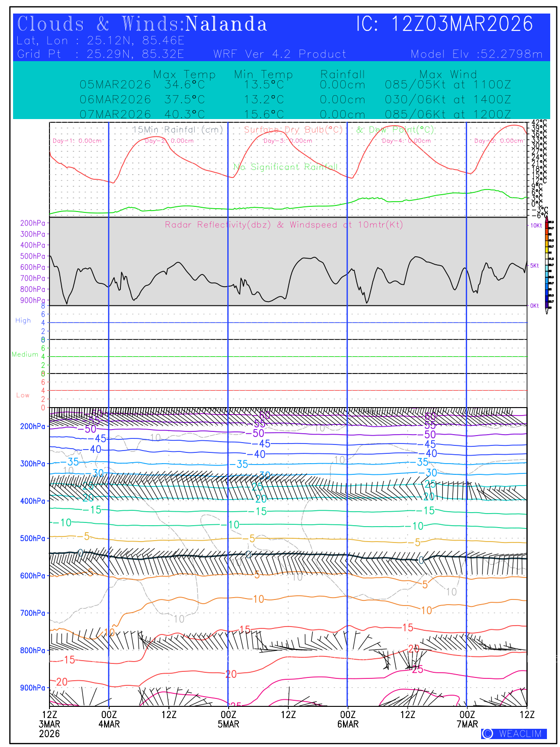Screen dimensions: 560x747
Task: Click the 00Z 5MAR time axis label
Action: (x=228, y=719)
